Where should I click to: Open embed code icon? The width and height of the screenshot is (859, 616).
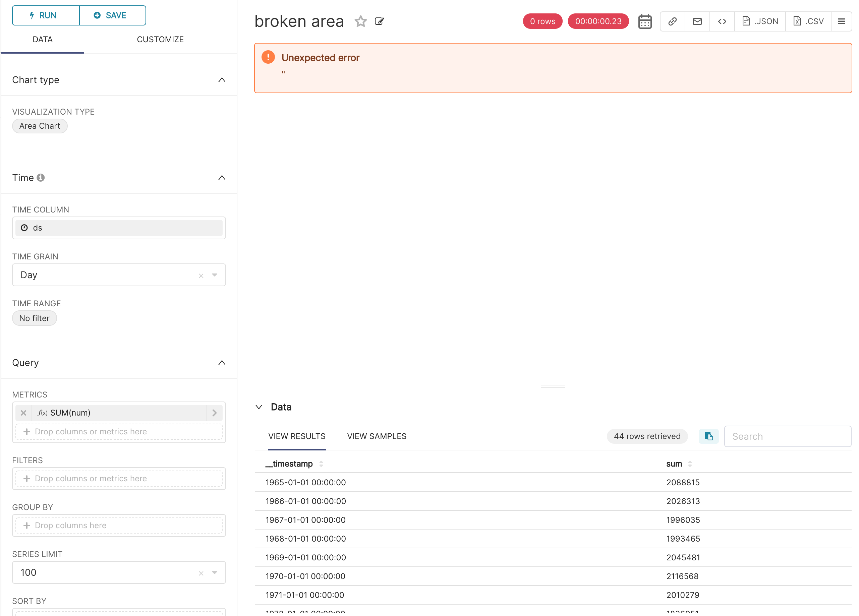tap(722, 21)
